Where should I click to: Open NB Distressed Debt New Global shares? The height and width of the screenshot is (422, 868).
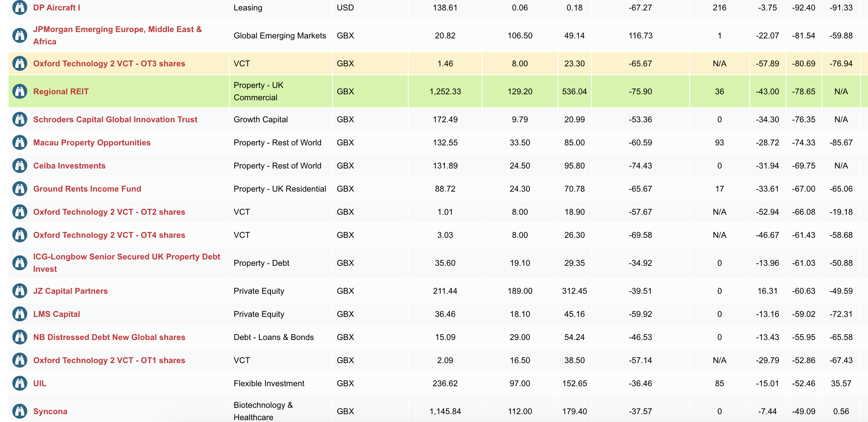[x=109, y=337]
